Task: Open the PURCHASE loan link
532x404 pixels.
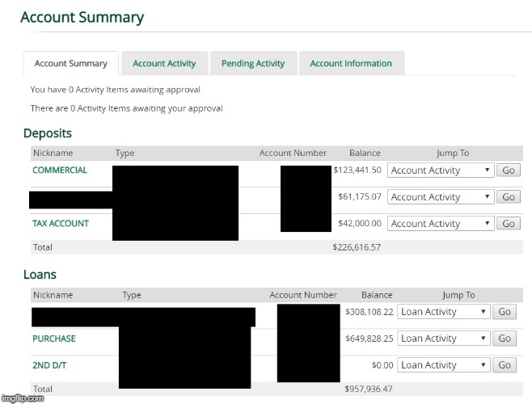Action: tap(53, 339)
